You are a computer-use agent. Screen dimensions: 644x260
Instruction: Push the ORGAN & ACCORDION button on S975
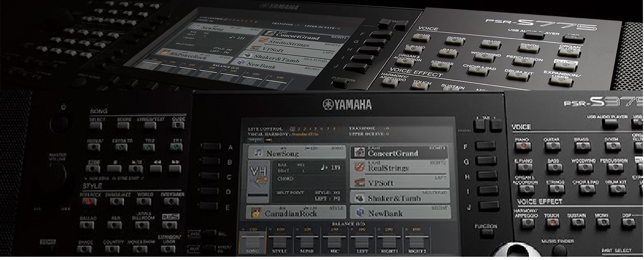(x=526, y=189)
